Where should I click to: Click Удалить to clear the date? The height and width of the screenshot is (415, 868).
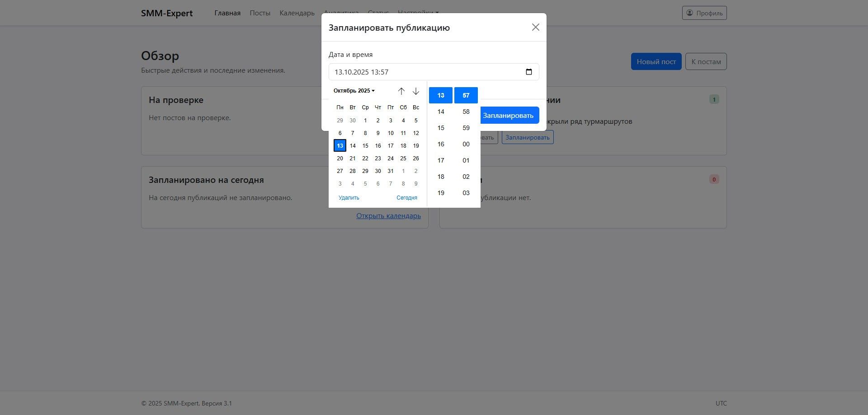click(349, 198)
